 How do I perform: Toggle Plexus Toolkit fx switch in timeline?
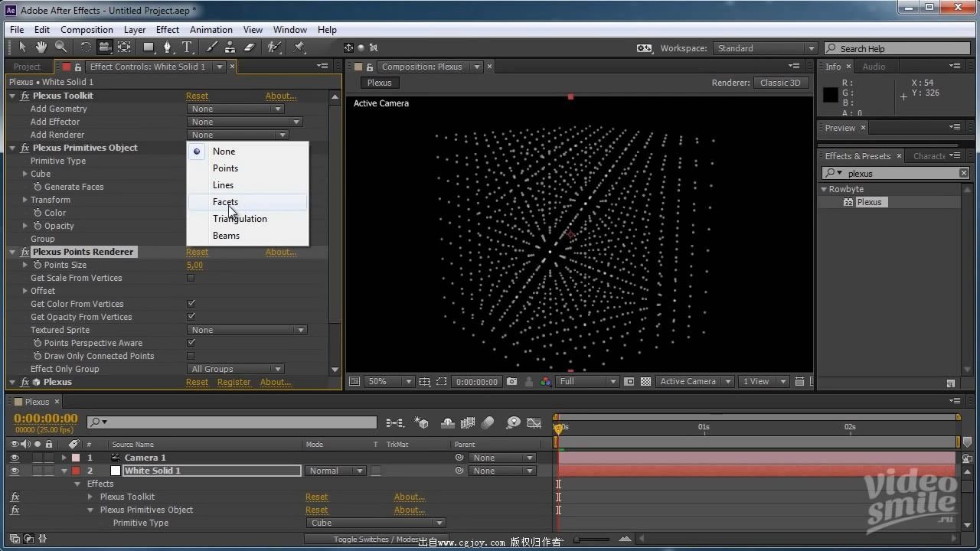15,497
